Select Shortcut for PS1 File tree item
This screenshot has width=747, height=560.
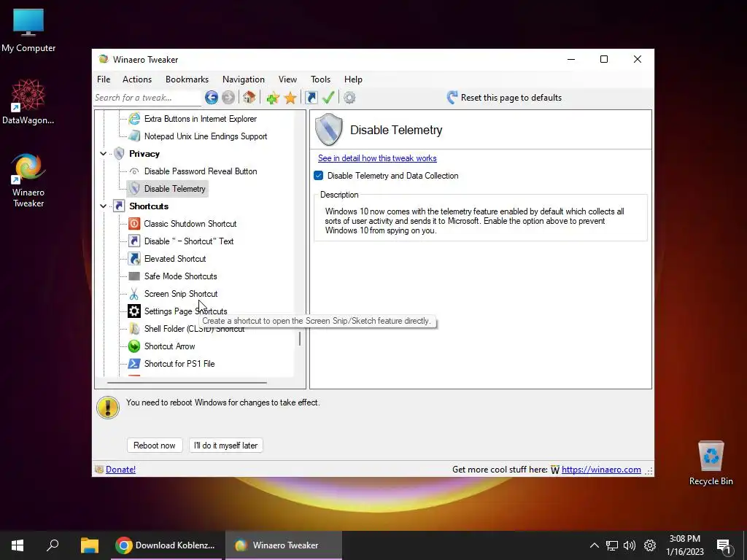(179, 364)
